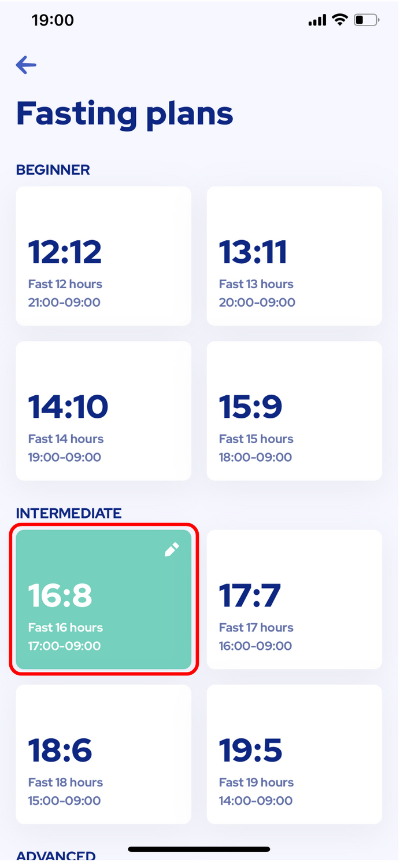This screenshot has height=868, width=400.
Task: Tap the BEGINNER section header
Action: (53, 170)
